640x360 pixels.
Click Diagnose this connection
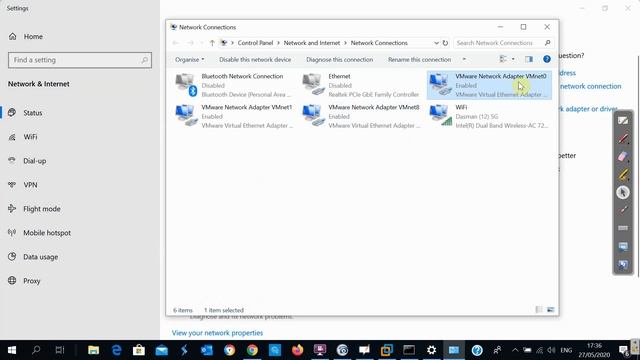[340, 60]
